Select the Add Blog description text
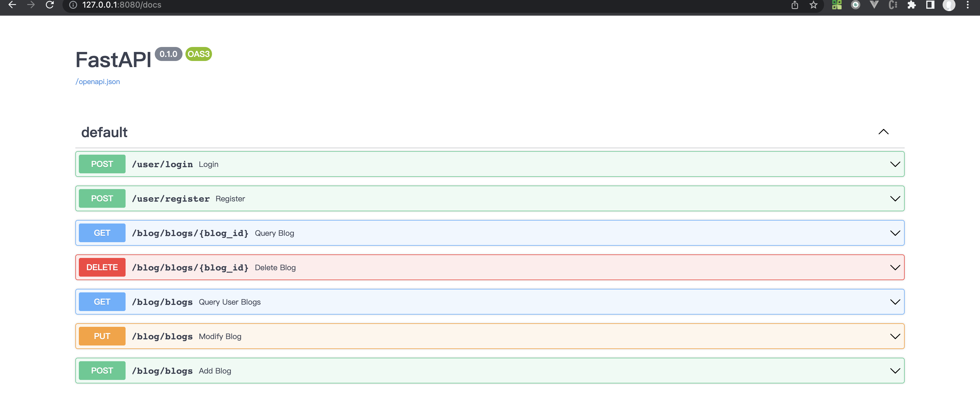Viewport: 980px width, 398px height. (215, 371)
